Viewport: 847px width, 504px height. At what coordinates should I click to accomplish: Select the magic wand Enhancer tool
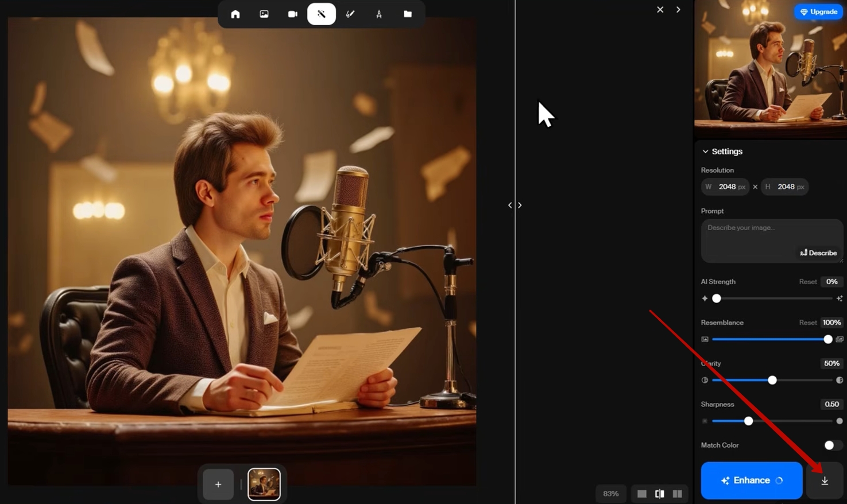322,14
